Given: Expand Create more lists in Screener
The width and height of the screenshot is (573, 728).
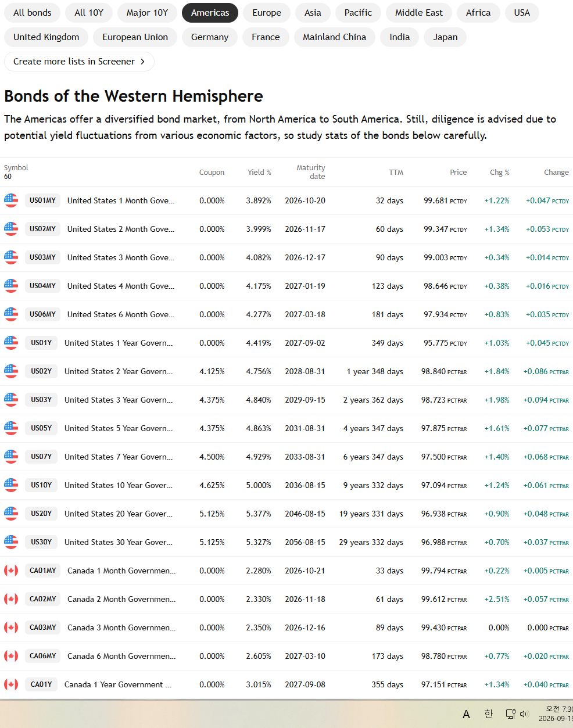Looking at the screenshot, I should [x=79, y=62].
